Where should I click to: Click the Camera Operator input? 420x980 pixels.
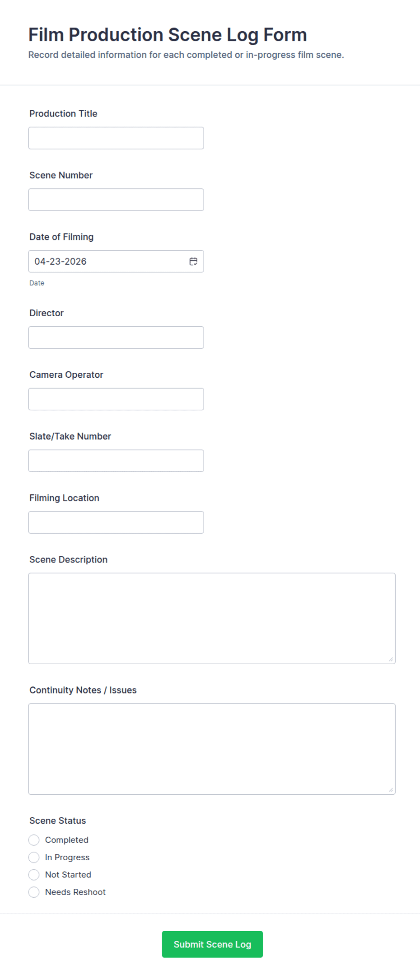(116, 399)
